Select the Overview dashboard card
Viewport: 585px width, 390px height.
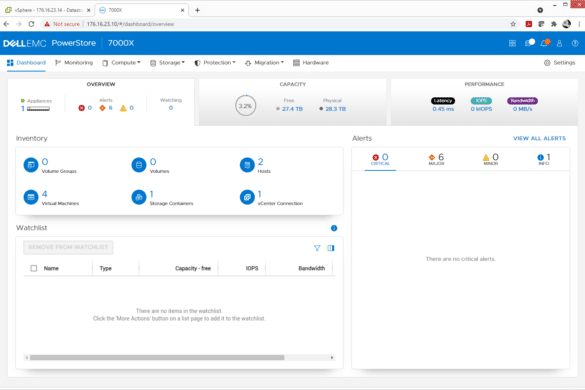click(x=101, y=102)
